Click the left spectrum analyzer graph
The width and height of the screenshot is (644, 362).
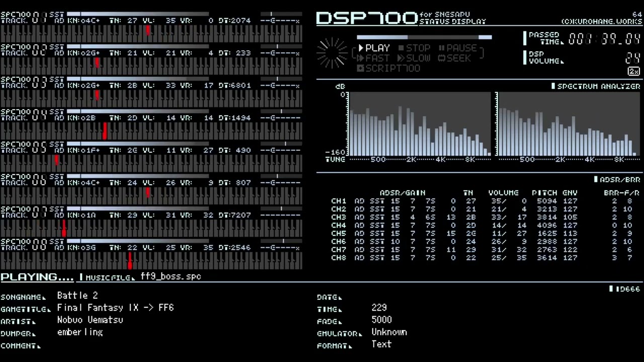click(420, 124)
